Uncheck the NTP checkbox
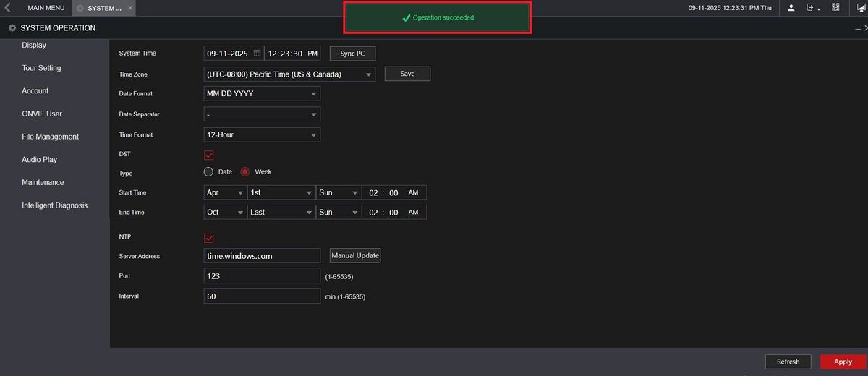 click(x=209, y=238)
